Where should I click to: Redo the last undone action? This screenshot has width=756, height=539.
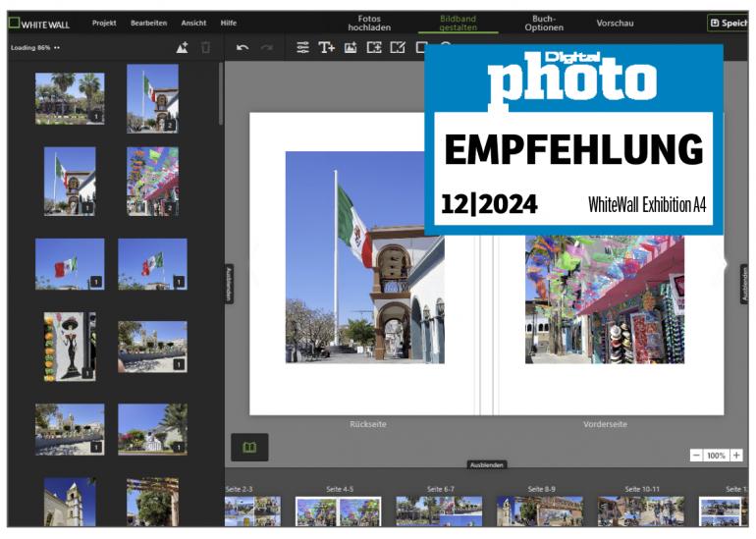pyautogui.click(x=267, y=48)
